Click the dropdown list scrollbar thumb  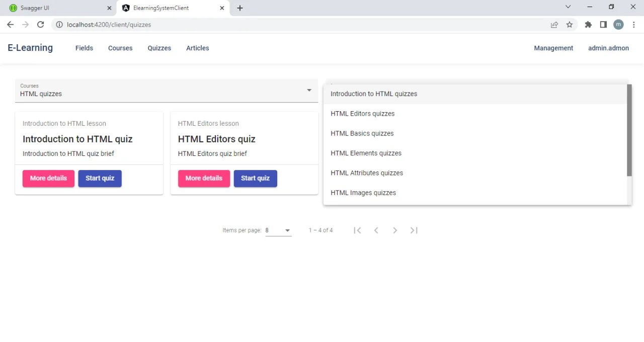629,130
